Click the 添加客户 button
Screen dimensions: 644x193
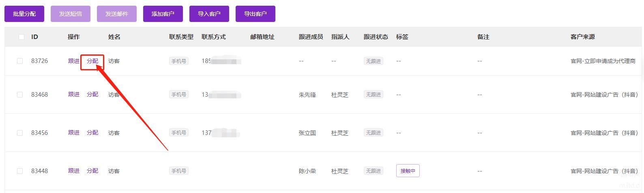163,14
